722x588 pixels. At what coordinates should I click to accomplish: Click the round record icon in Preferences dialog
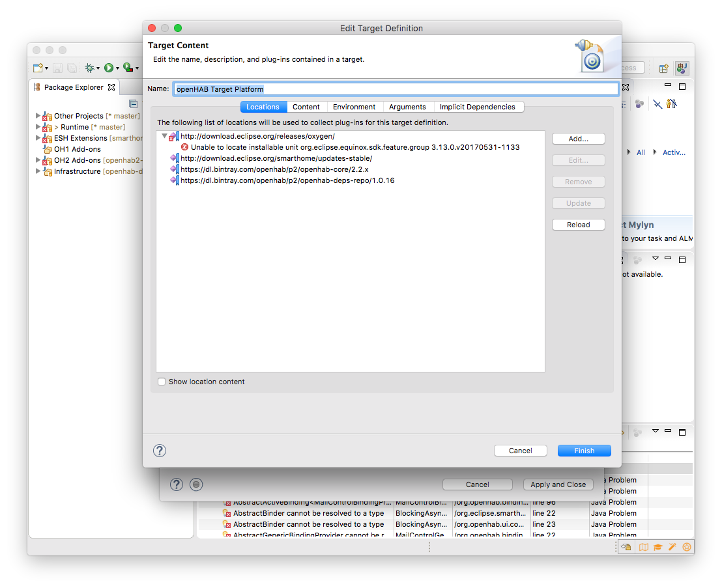(196, 484)
